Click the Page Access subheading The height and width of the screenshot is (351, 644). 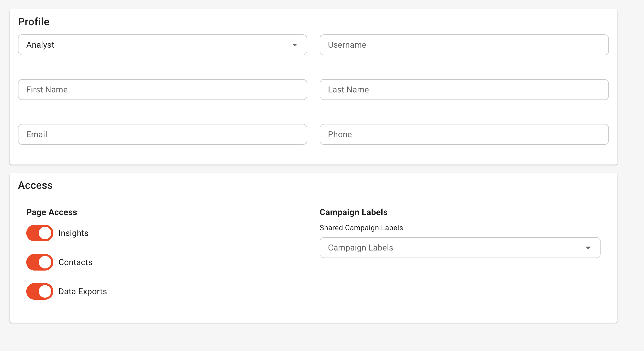(x=51, y=212)
